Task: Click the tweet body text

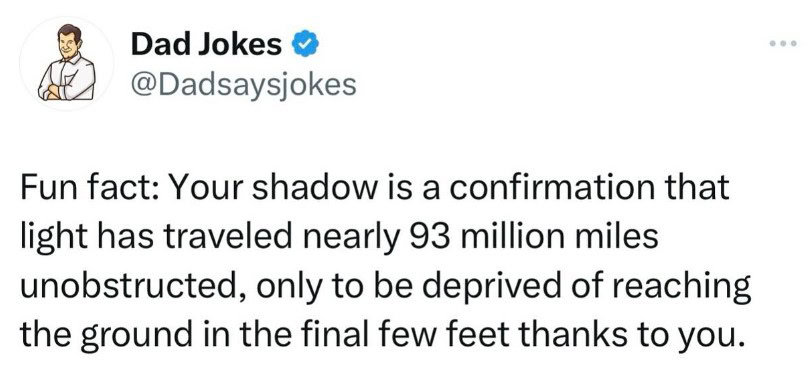Action: 386,260
